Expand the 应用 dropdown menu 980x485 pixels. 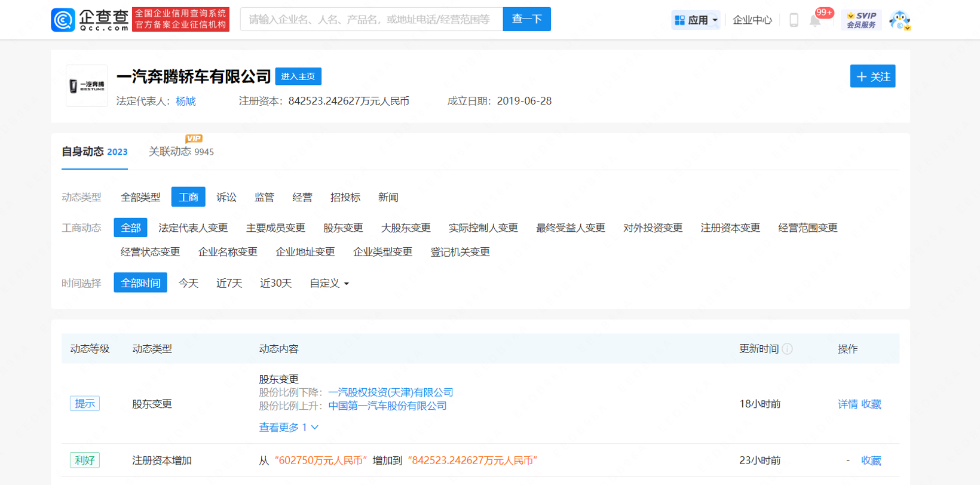[x=696, y=20]
